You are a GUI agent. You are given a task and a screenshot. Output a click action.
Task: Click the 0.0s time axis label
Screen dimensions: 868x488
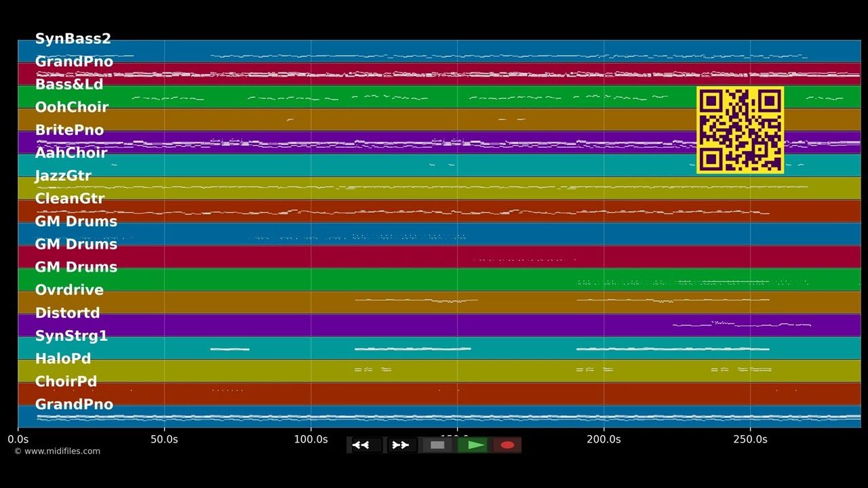18,439
